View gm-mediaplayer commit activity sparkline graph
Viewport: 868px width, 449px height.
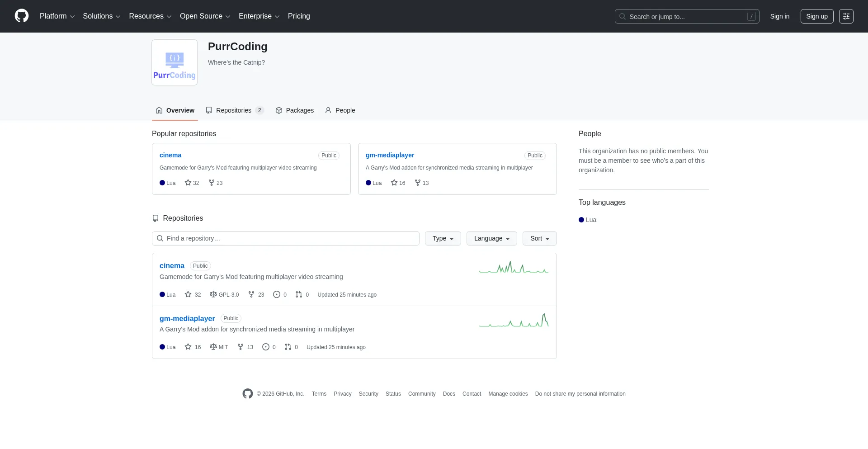[x=514, y=320]
